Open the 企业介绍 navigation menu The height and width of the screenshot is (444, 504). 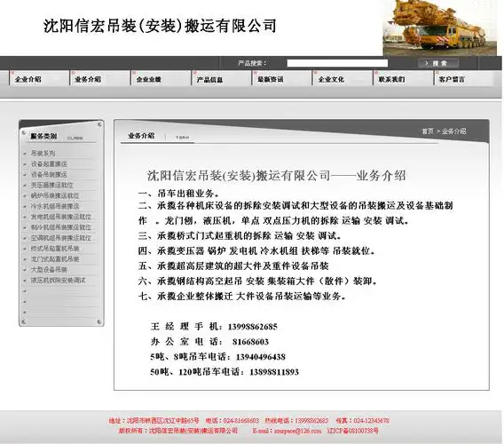[28, 79]
